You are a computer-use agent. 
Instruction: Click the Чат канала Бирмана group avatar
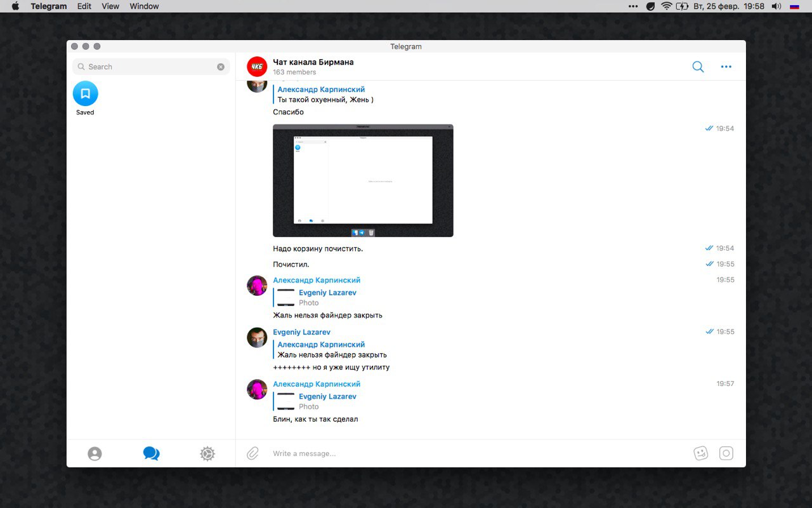(x=257, y=67)
